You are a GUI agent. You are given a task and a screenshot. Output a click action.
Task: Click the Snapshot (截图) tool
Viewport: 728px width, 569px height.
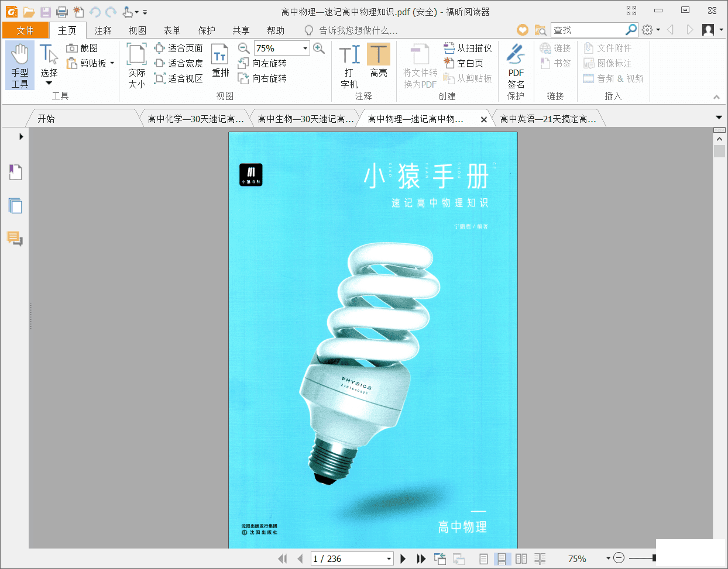pyautogui.click(x=82, y=48)
